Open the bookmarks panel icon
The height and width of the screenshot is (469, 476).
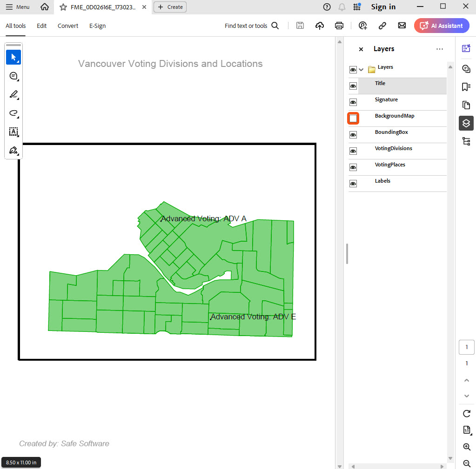(x=466, y=87)
